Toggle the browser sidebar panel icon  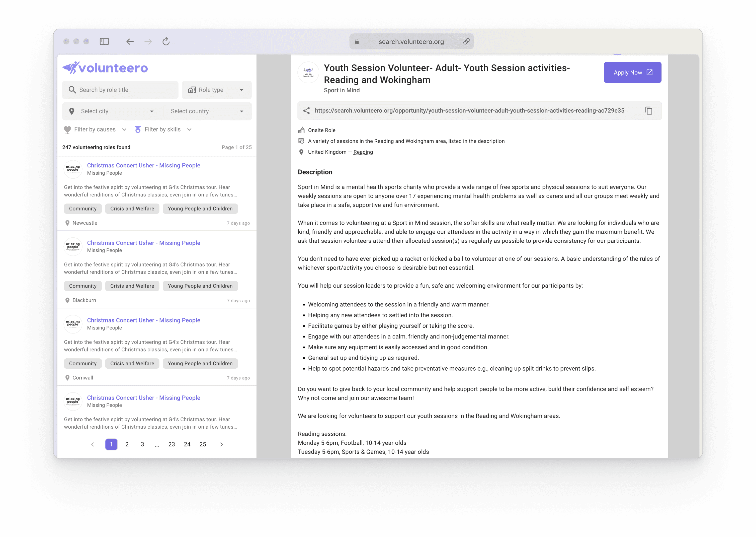tap(104, 41)
